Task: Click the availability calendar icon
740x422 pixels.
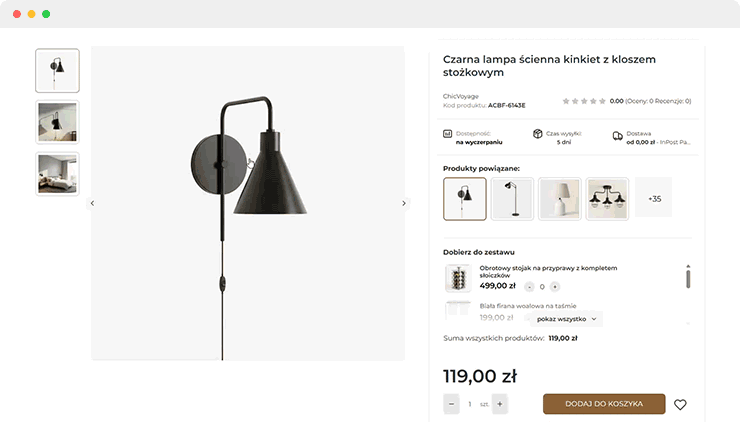Action: pyautogui.click(x=448, y=133)
